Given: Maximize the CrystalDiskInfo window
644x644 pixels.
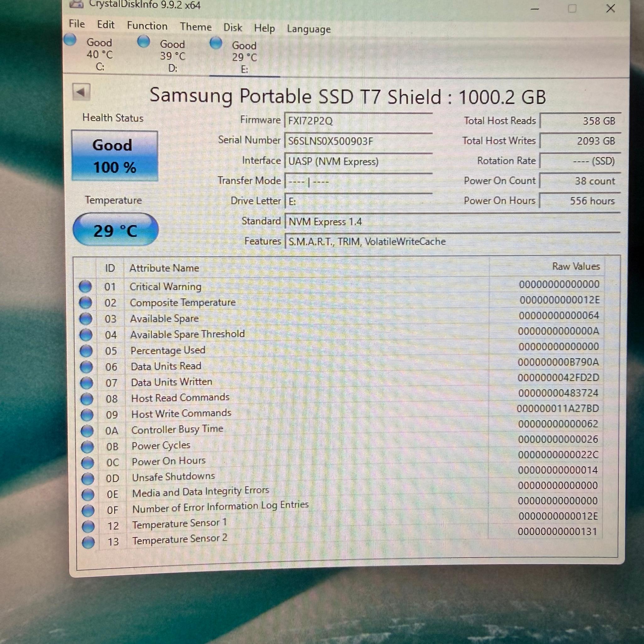Looking at the screenshot, I should pos(572,9).
